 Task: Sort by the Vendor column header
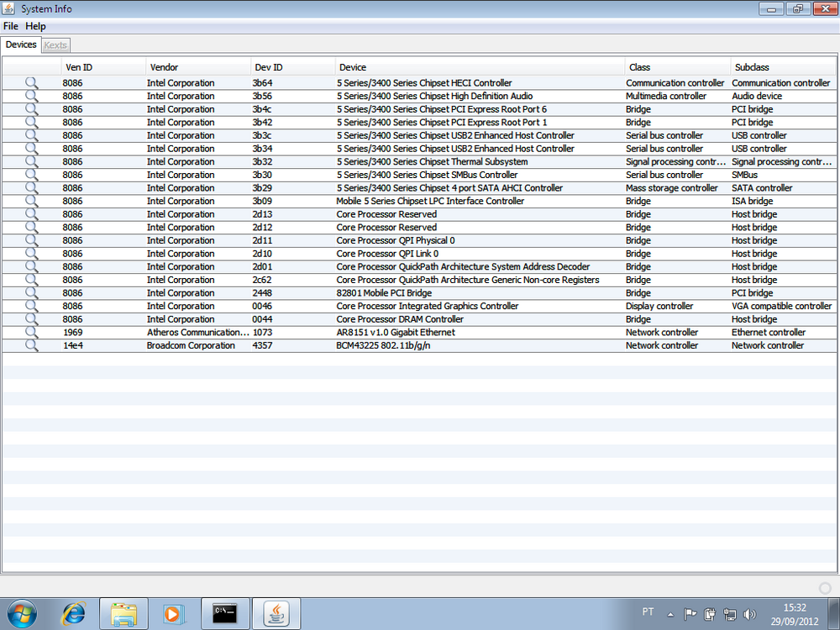164,67
